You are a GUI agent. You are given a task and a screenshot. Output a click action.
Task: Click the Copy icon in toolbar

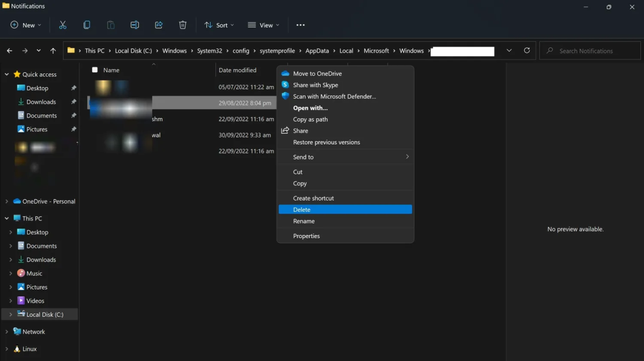[86, 25]
